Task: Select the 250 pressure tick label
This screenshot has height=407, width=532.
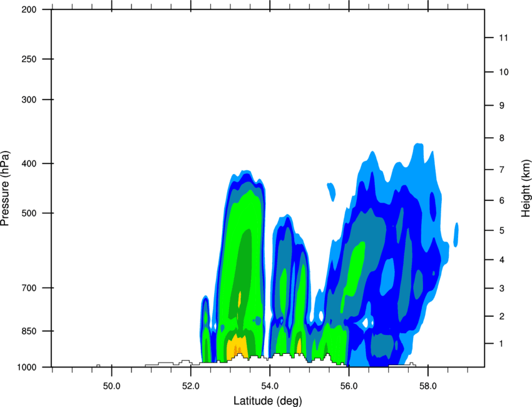Action: click(29, 59)
